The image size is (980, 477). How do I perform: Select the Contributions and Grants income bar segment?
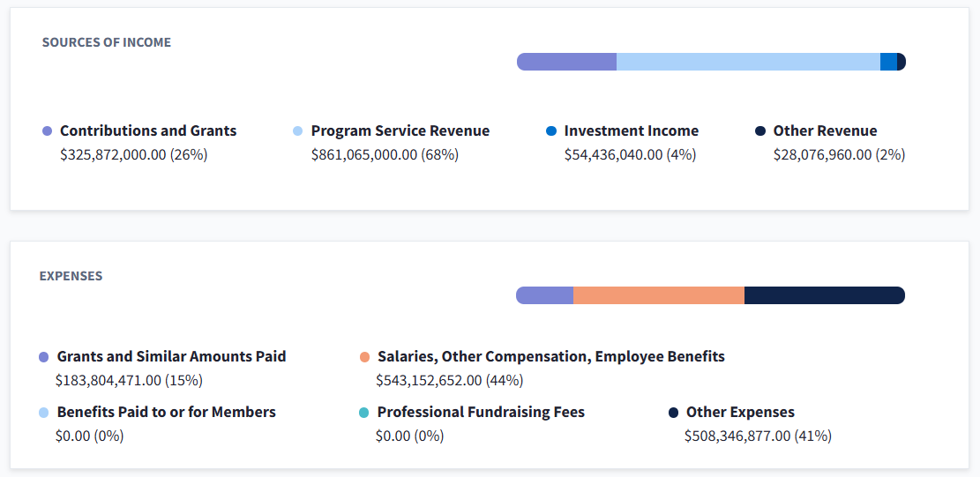pos(566,62)
